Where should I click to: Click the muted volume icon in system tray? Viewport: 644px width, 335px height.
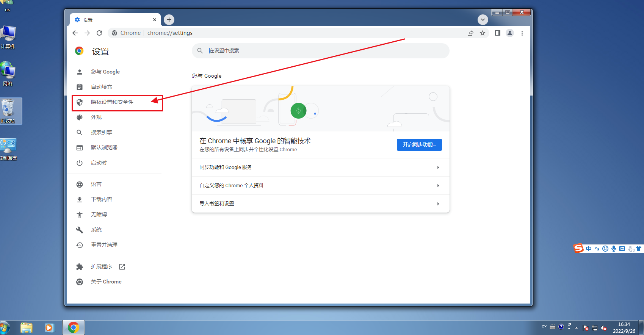(604, 328)
